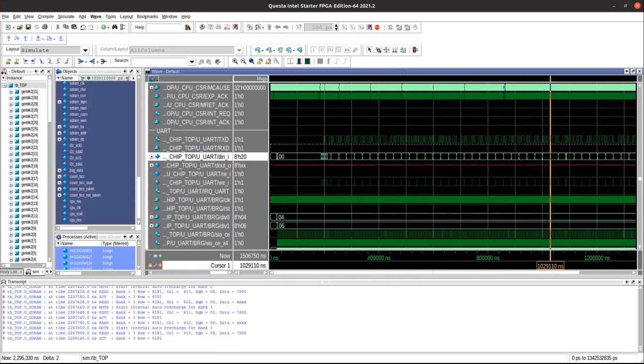644x364 pixels.
Task: Expand the genblk2[31] tree instance
Action: (x=11, y=92)
